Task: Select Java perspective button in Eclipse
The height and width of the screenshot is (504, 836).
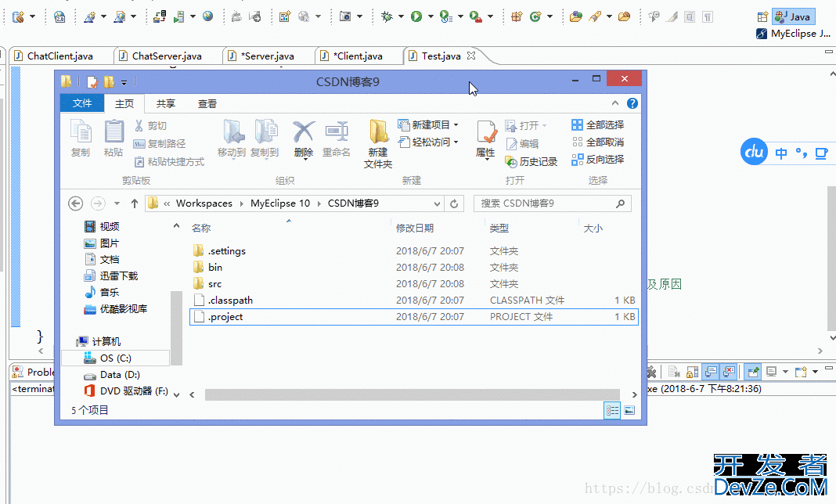Action: (x=794, y=17)
